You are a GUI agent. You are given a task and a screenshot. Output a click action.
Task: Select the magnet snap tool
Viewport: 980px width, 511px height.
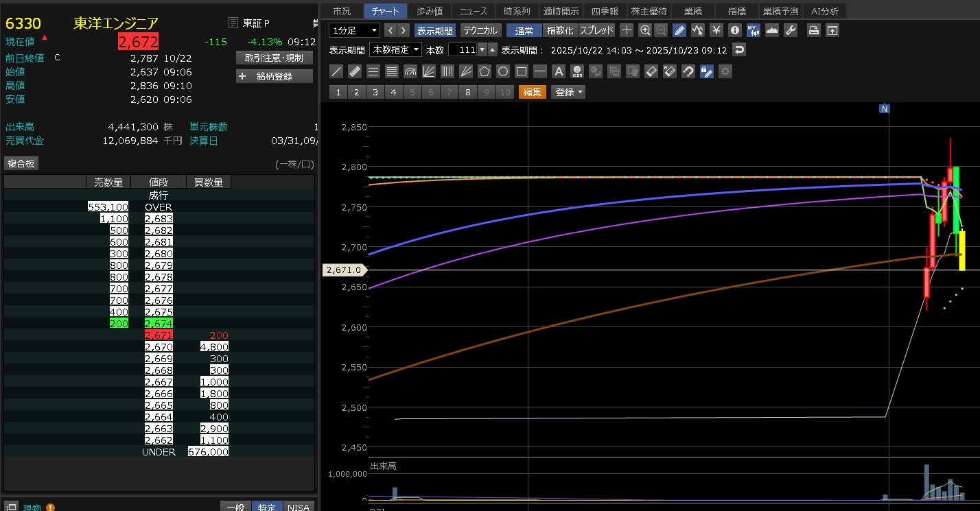pos(688,71)
